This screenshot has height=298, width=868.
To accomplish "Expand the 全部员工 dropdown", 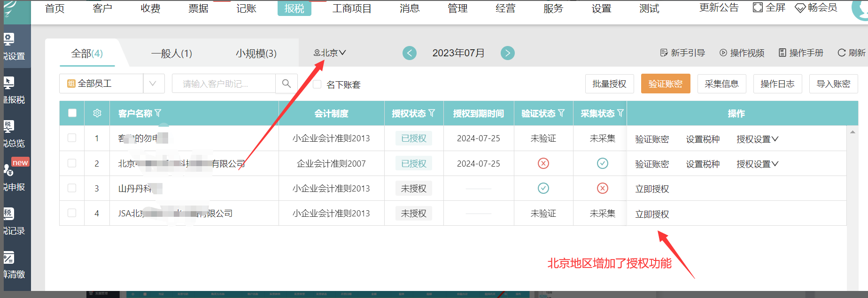I will [153, 84].
